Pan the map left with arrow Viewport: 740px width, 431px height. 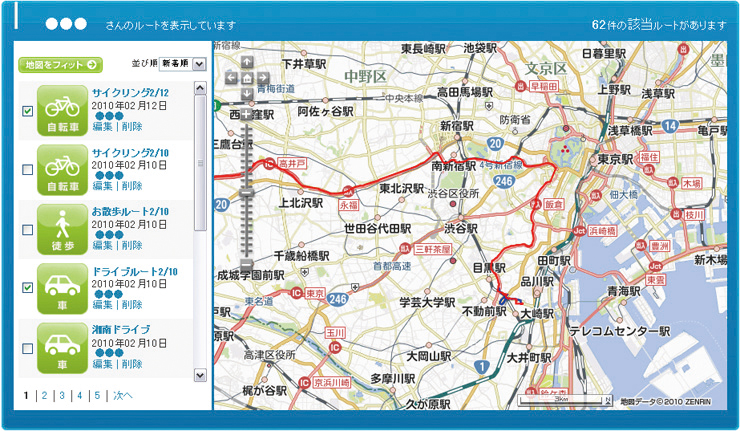[x=231, y=78]
